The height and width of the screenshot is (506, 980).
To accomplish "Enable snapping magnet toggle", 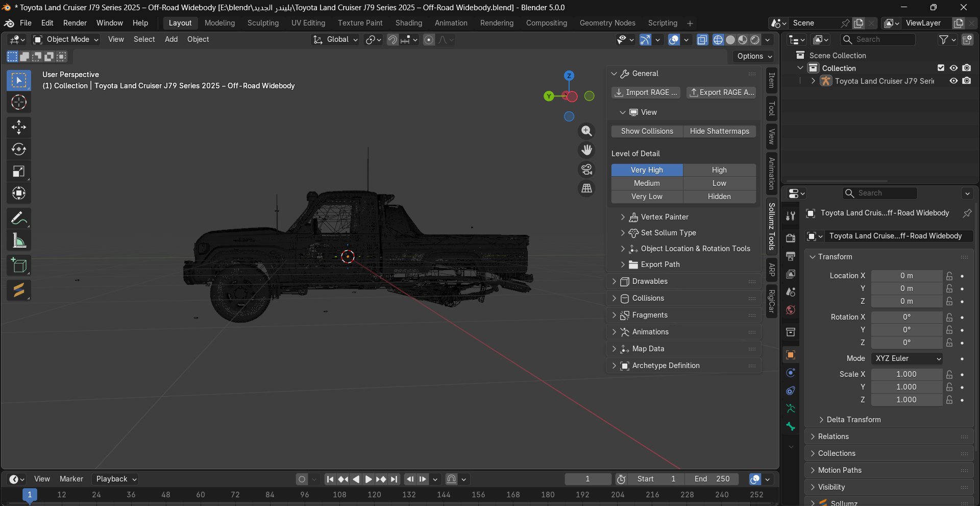I will coord(393,40).
